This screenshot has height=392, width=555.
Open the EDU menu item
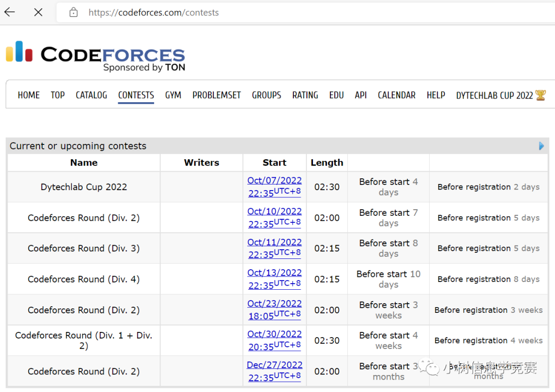point(336,95)
